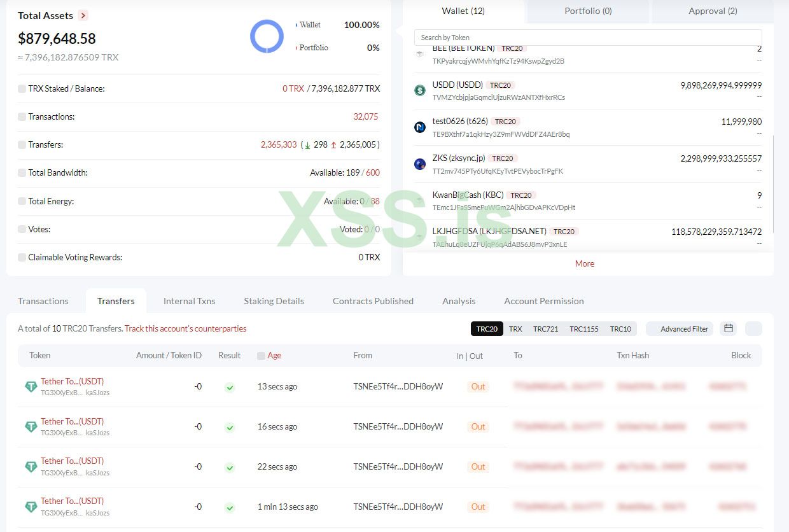Expand Total Assets details arrow

83,15
